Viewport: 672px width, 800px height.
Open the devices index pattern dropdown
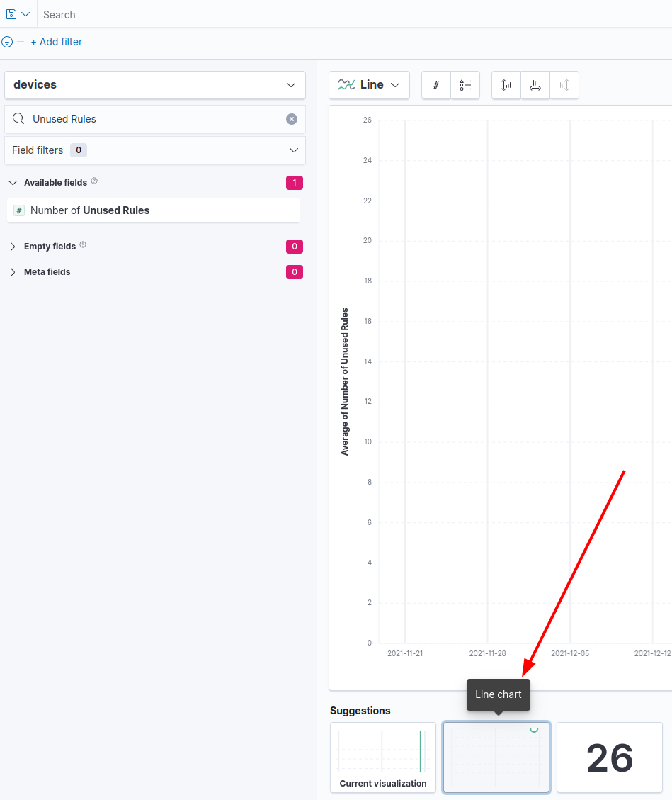tap(155, 85)
